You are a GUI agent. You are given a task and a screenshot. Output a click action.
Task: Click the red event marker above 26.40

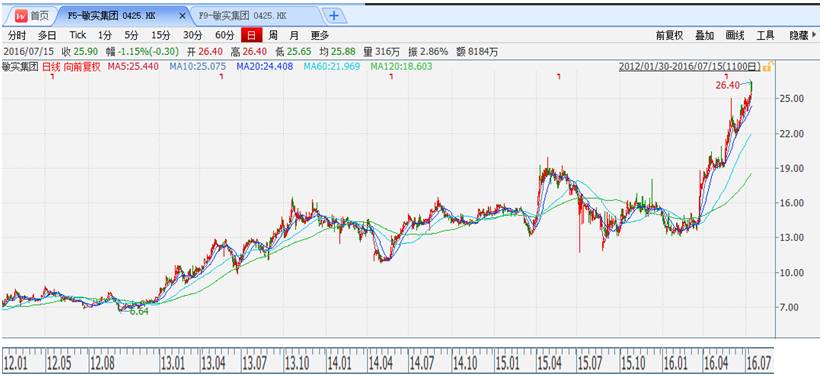coord(726,76)
